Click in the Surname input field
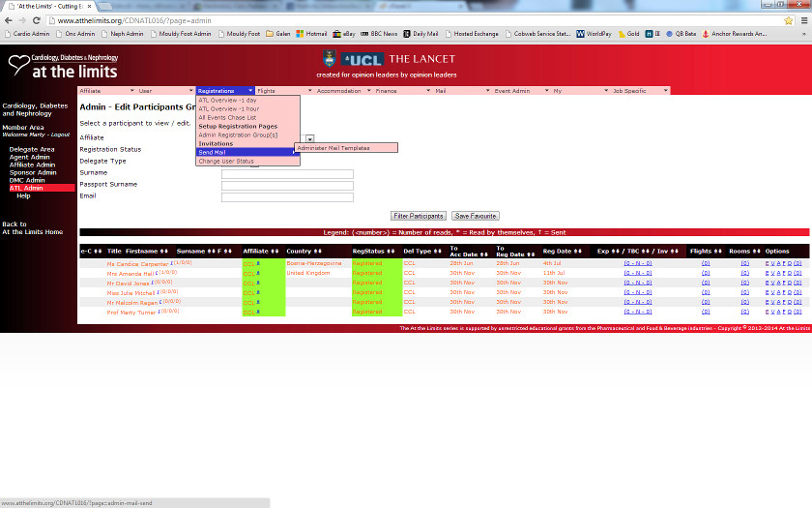The width and height of the screenshot is (812, 508). click(287, 174)
